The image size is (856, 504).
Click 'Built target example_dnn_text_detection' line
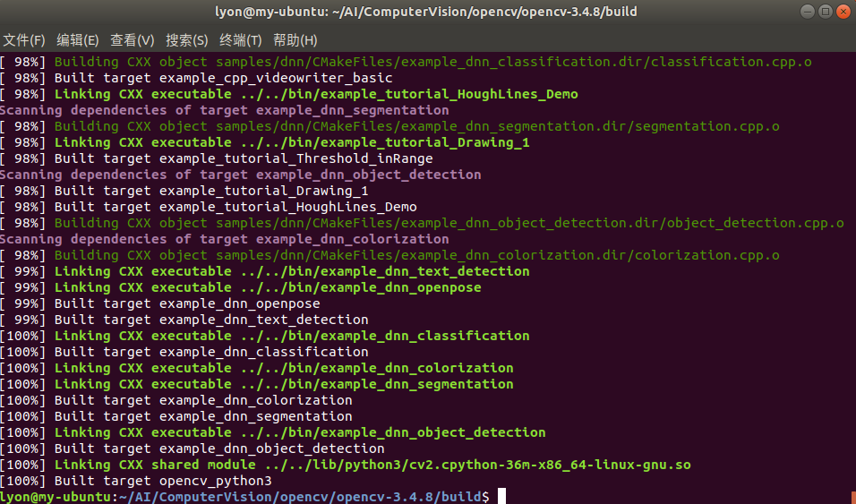pos(184,320)
